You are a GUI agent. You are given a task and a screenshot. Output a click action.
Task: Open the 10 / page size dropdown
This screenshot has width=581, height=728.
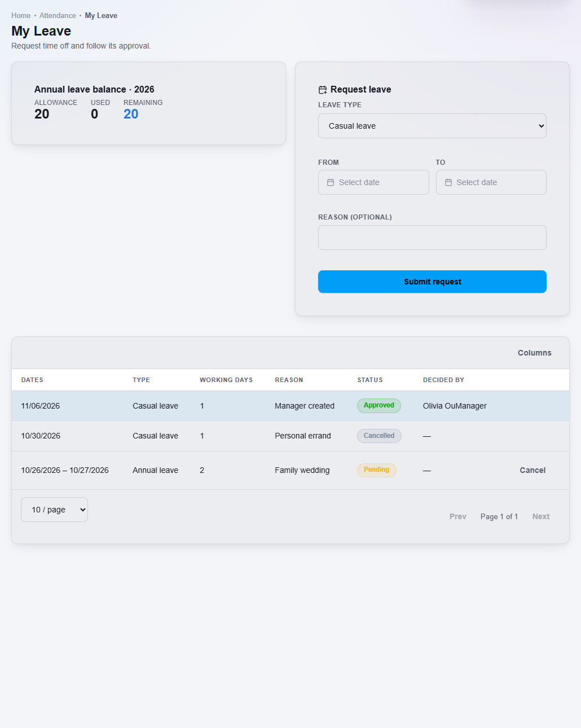(x=54, y=510)
